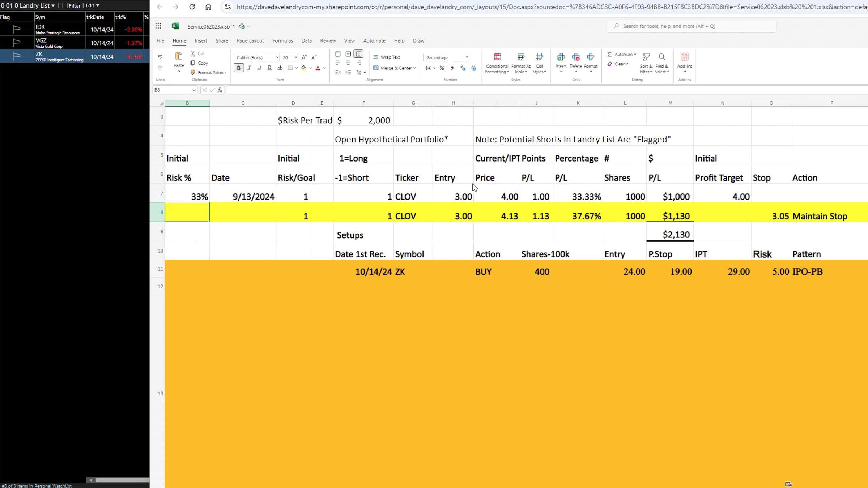
Task: Switch to the Insert tab
Action: [201, 41]
